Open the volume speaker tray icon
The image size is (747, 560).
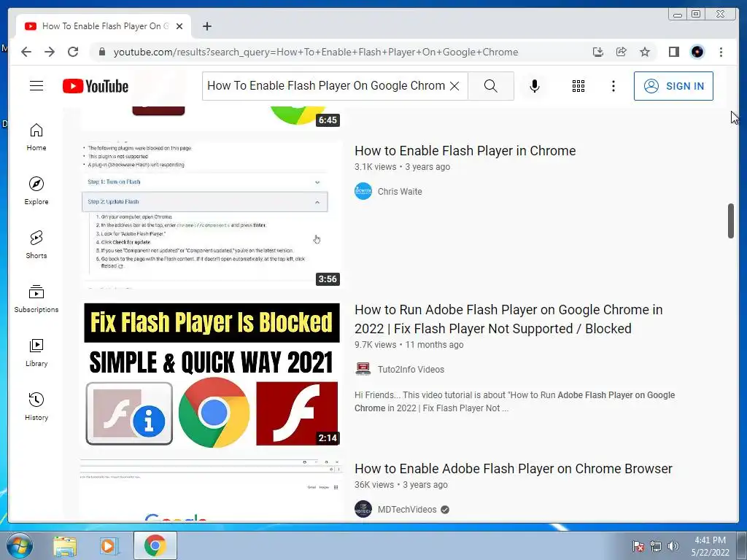673,546
